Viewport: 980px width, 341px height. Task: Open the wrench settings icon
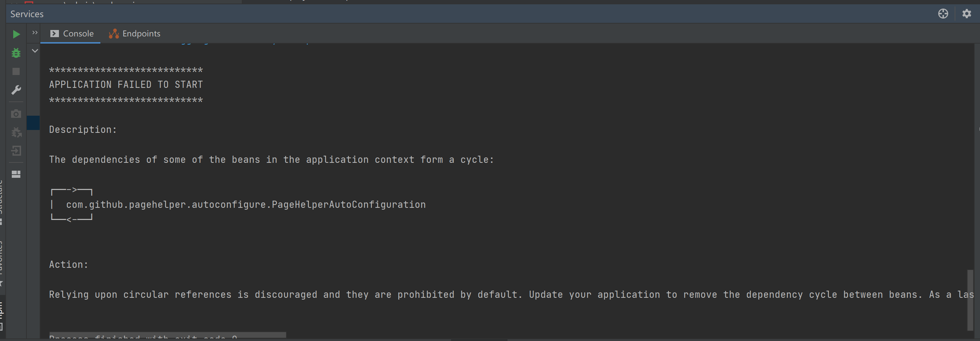pyautogui.click(x=16, y=90)
